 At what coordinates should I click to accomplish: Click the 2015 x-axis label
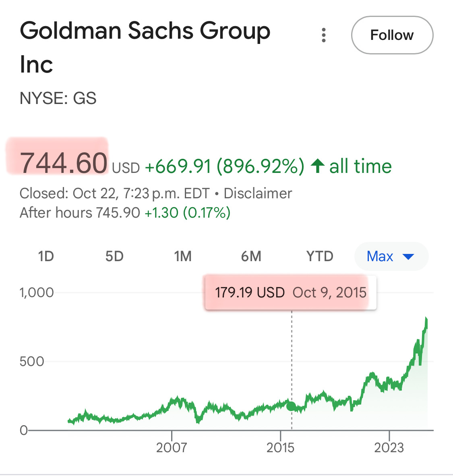pos(280,447)
